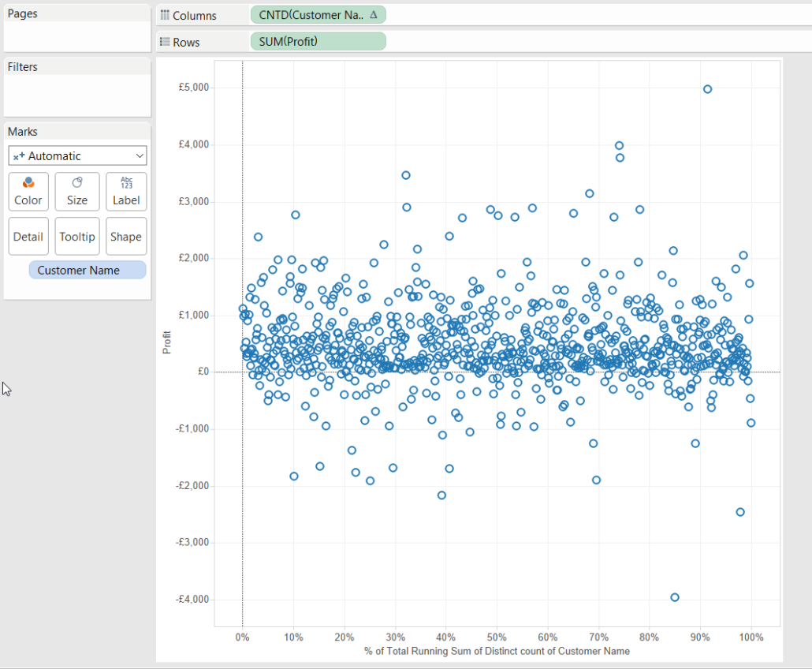Click the 100% x-axis label
The image size is (812, 669).
pyautogui.click(x=751, y=637)
